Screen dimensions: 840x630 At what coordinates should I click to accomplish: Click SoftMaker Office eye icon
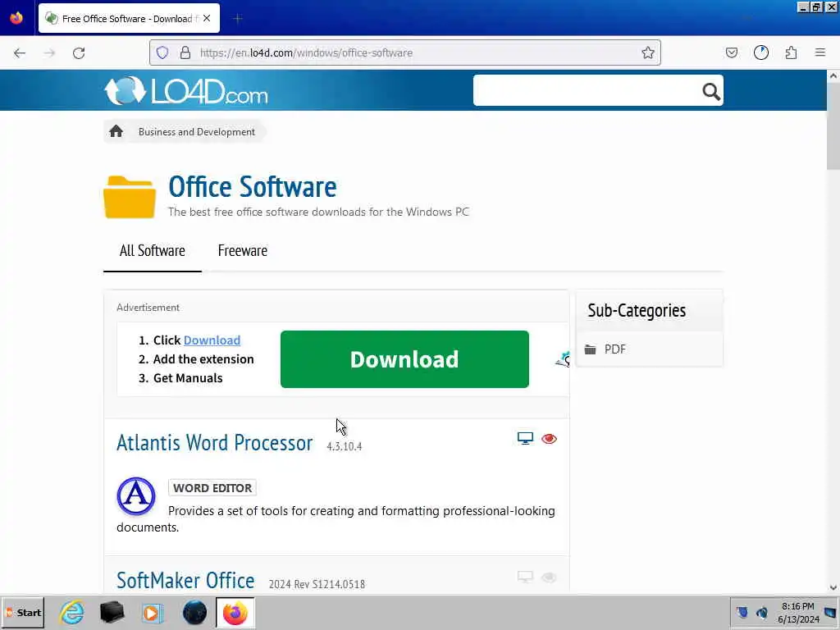pos(549,577)
